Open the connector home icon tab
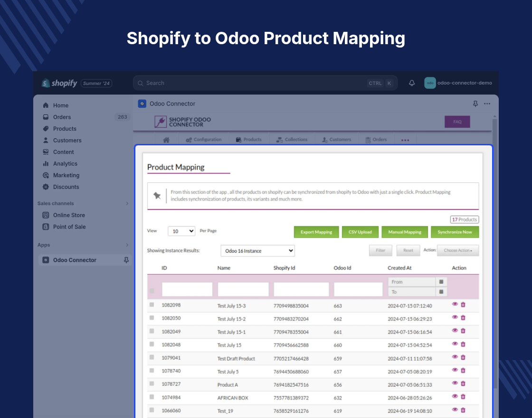This screenshot has height=418, width=532. pos(166,140)
